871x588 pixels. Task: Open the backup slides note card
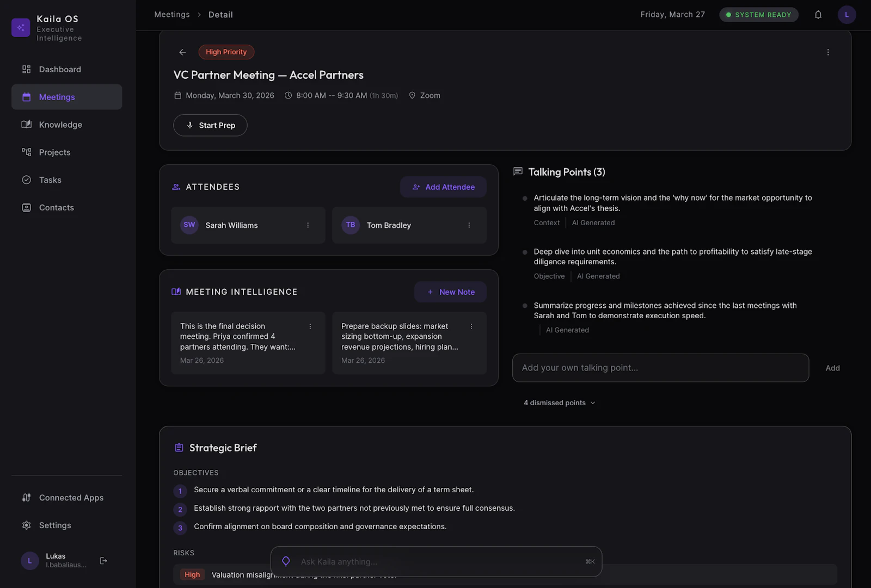point(409,343)
